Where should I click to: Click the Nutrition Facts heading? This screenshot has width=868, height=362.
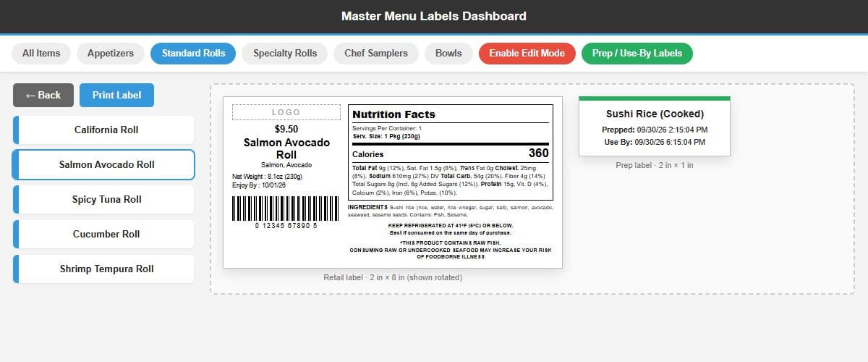click(394, 114)
